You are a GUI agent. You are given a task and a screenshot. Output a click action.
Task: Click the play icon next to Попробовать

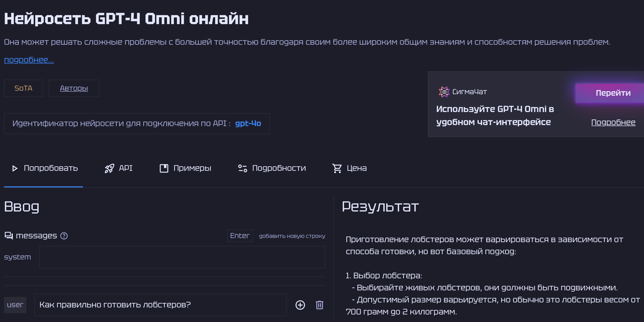[15, 168]
